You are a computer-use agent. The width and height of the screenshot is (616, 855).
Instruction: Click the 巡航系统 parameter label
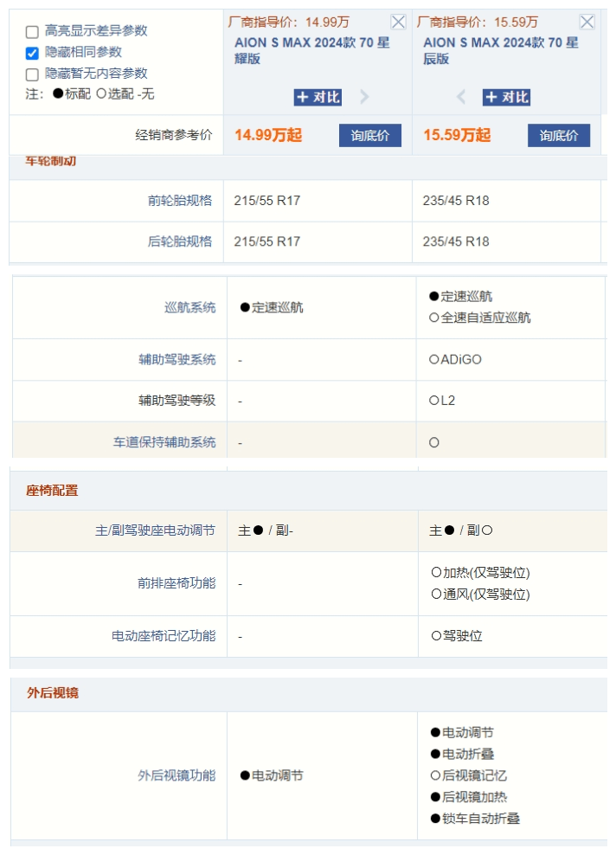(x=190, y=307)
